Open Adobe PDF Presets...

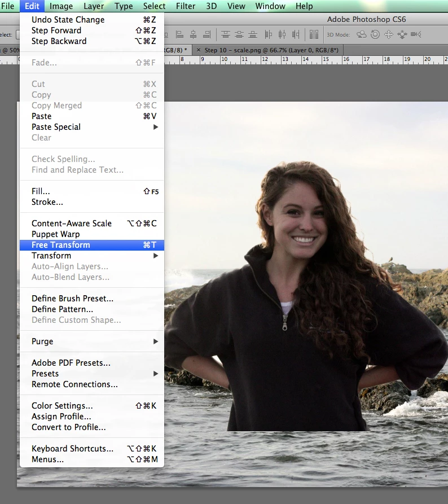pos(92,362)
